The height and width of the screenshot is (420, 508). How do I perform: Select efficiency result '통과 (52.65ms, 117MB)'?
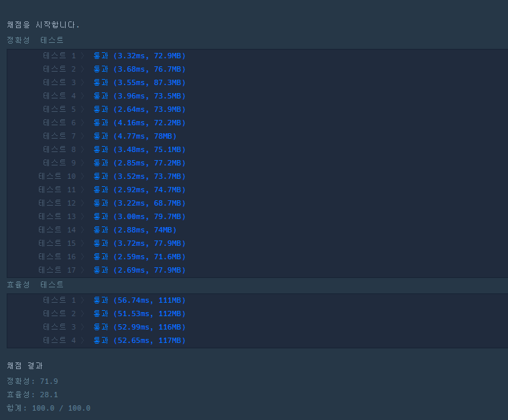pos(139,340)
